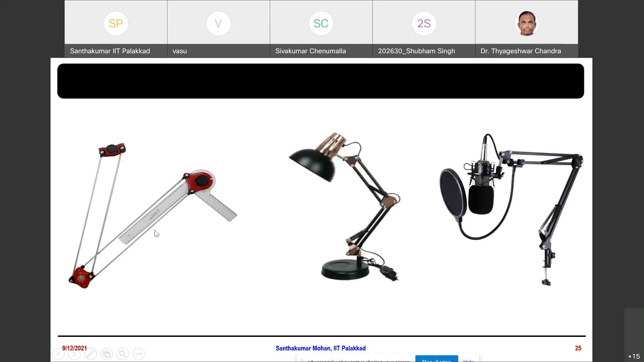Show the +15 more participants
Viewport: 644px width, 362px height.
click(x=634, y=356)
